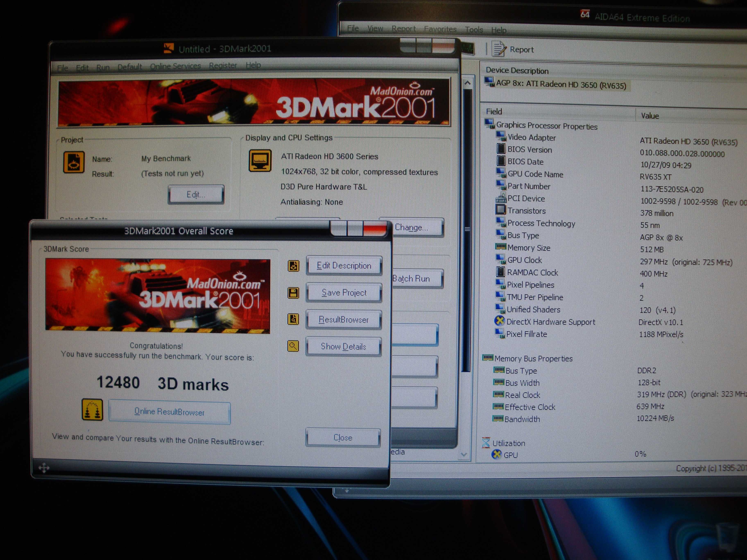The height and width of the screenshot is (560, 747).
Task: Close the Overall Score dialog
Action: tap(343, 437)
